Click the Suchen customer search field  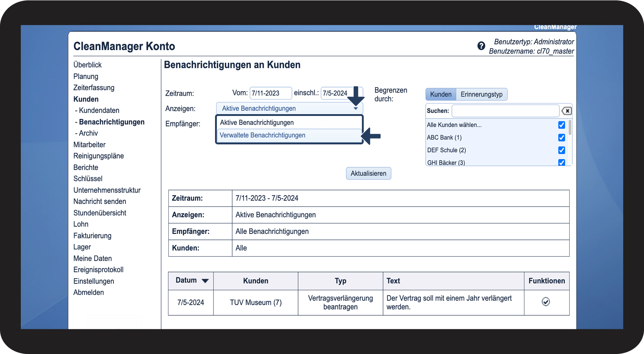point(505,111)
